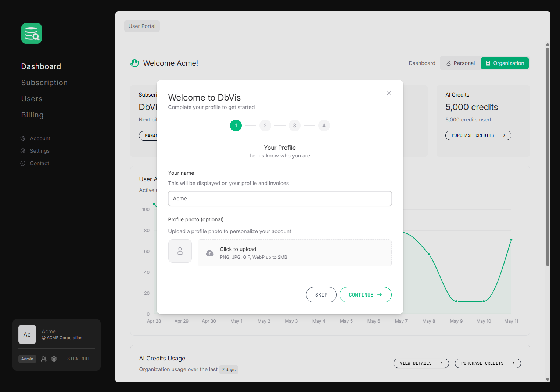Click the '@ ACME Corporation' text in sidebar
The width and height of the screenshot is (560, 392).
(62, 338)
